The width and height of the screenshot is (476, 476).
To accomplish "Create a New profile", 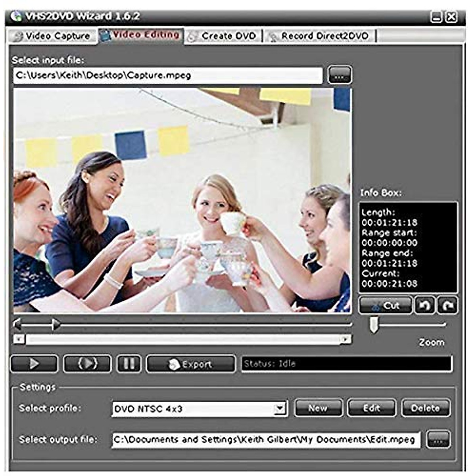I will (319, 407).
